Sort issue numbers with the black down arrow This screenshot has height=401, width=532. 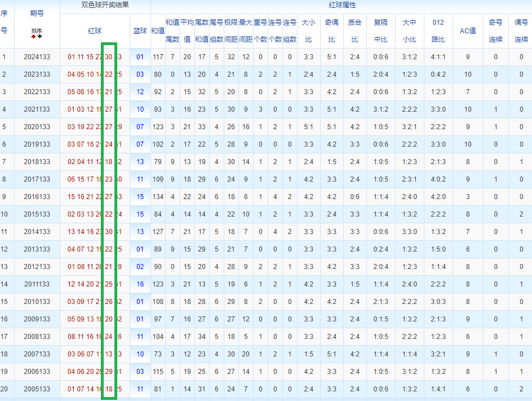[39, 36]
